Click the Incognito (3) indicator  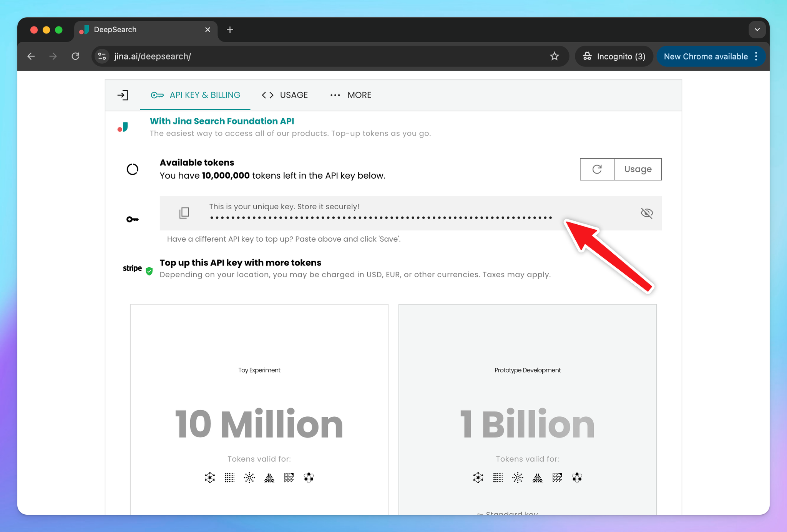click(x=614, y=56)
